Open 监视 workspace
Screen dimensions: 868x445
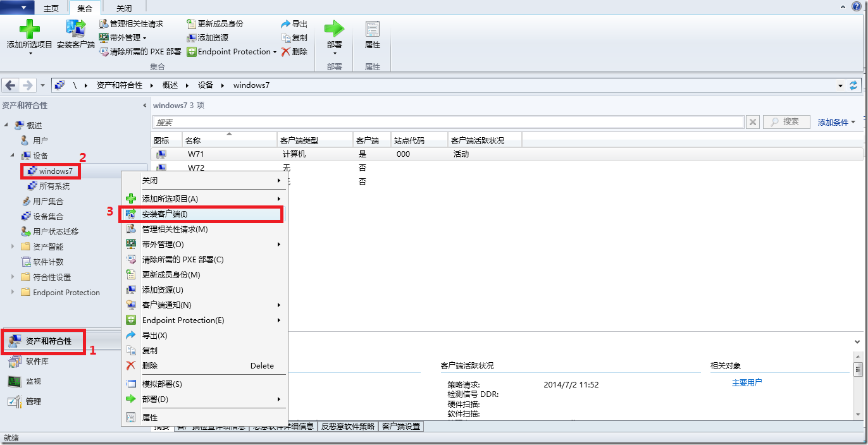[x=34, y=381]
